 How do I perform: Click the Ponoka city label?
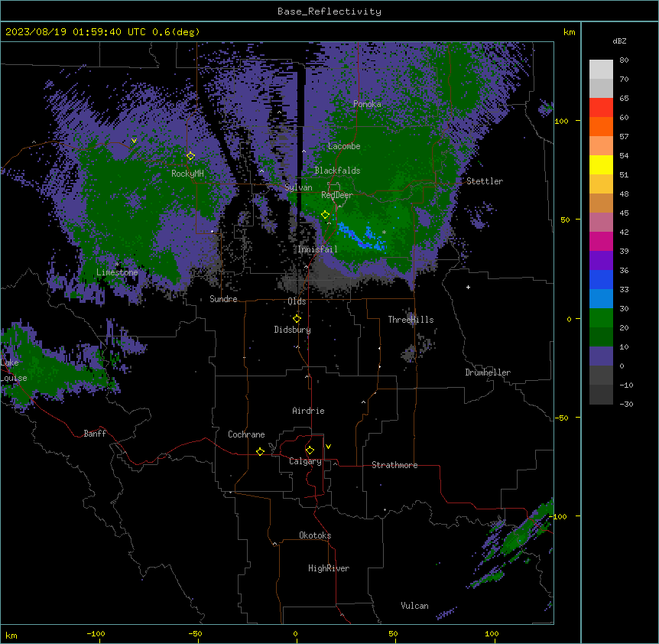tap(367, 104)
